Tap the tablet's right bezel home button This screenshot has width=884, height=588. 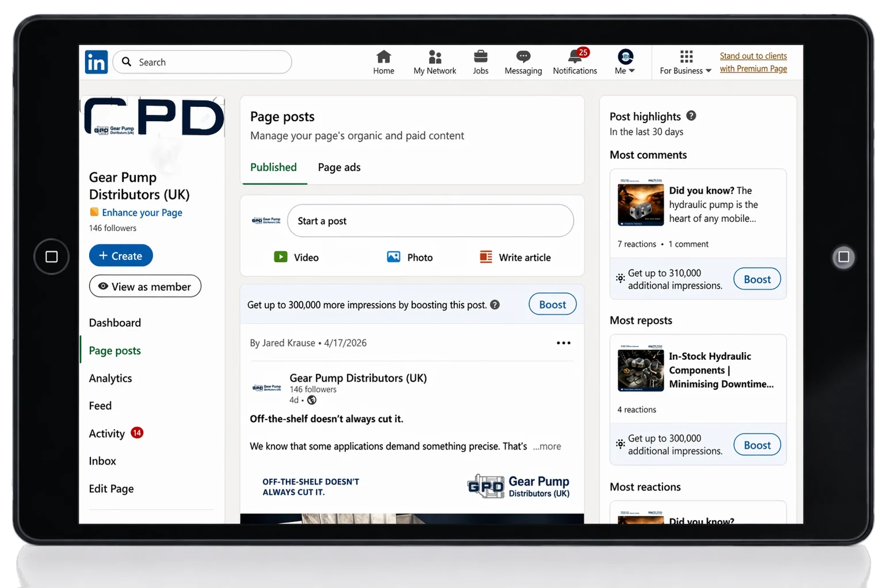[844, 256]
